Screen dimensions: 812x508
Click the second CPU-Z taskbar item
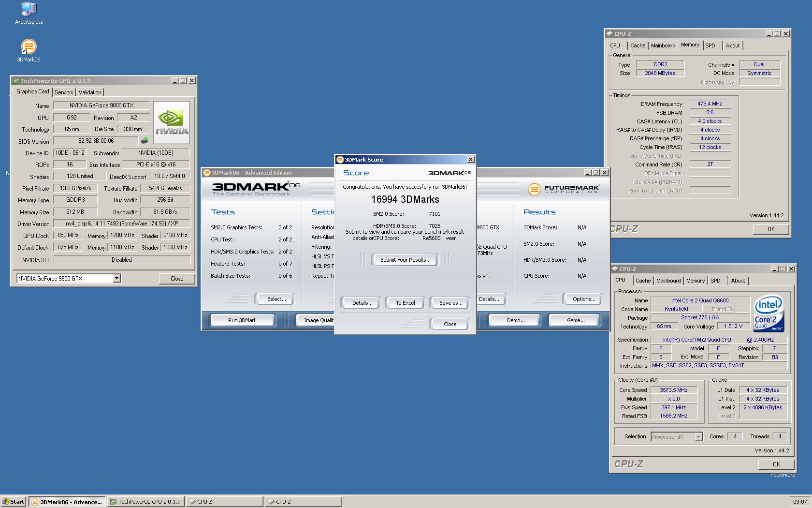(x=303, y=502)
